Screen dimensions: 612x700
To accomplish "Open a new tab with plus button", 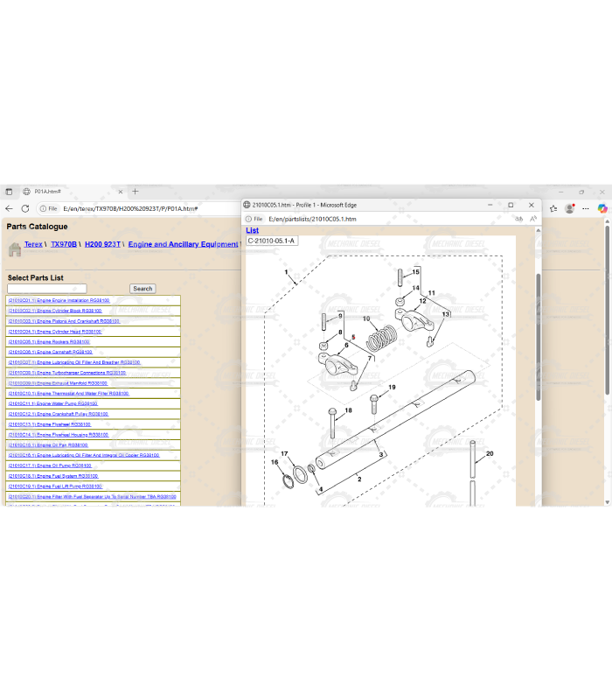I will point(136,191).
